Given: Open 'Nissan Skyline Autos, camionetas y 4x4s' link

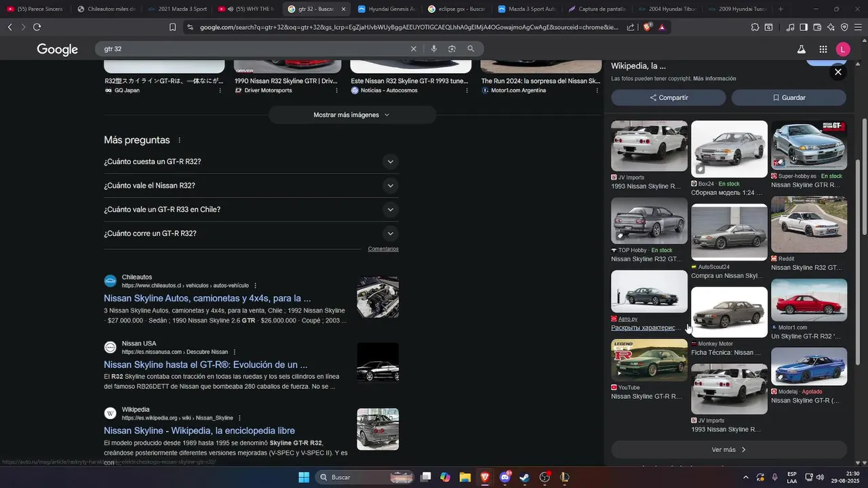Looking at the screenshot, I should click(x=208, y=298).
